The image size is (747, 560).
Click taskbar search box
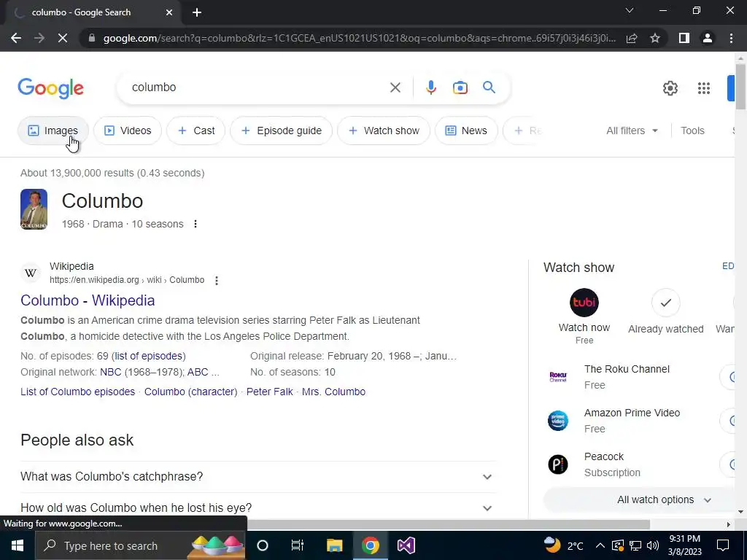[x=140, y=545]
